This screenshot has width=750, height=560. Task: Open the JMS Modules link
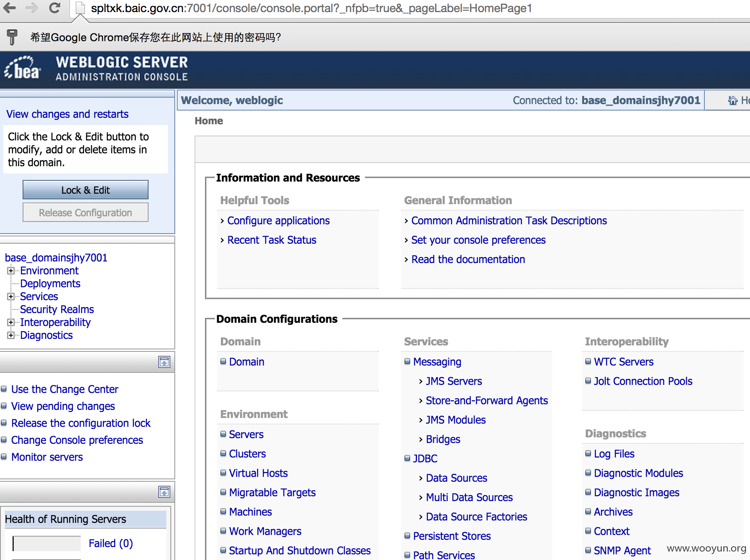point(456,420)
